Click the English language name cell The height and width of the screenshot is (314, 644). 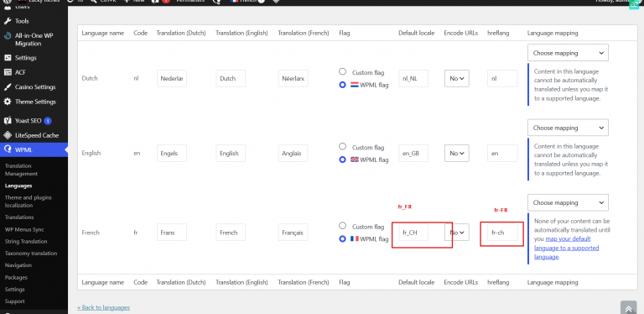91,154
